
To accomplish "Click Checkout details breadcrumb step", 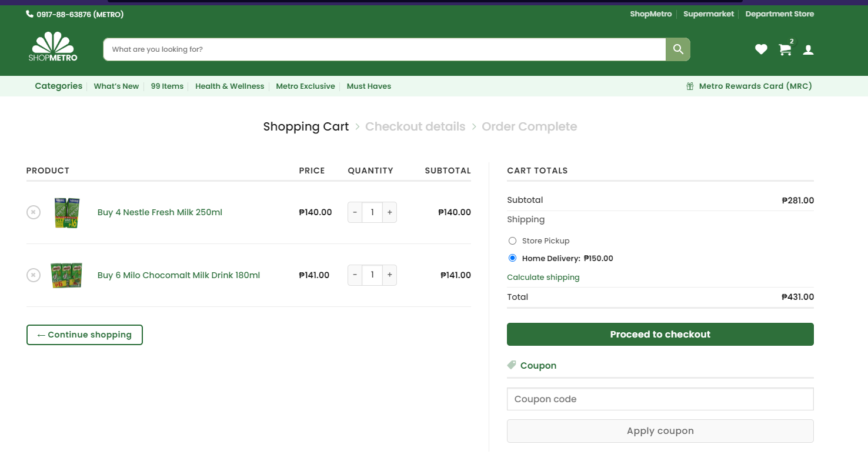I will 415,126.
